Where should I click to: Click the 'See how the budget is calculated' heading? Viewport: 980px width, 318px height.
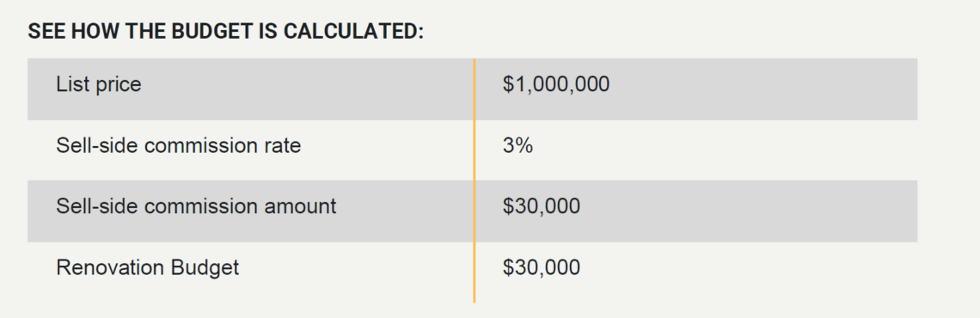225,32
